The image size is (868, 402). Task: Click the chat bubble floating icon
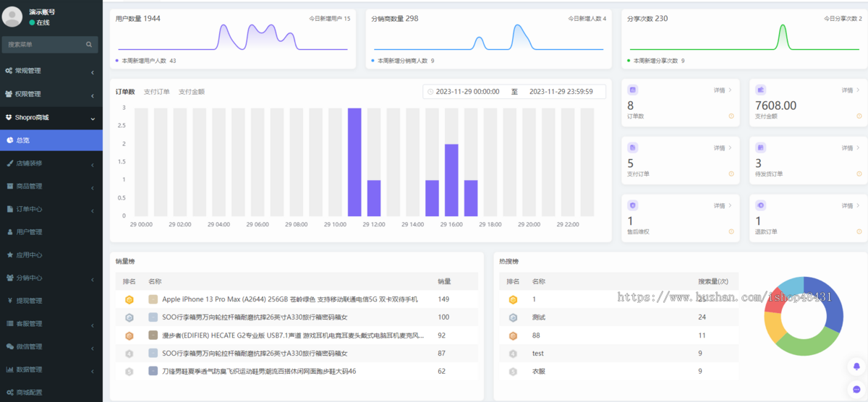pos(856,388)
